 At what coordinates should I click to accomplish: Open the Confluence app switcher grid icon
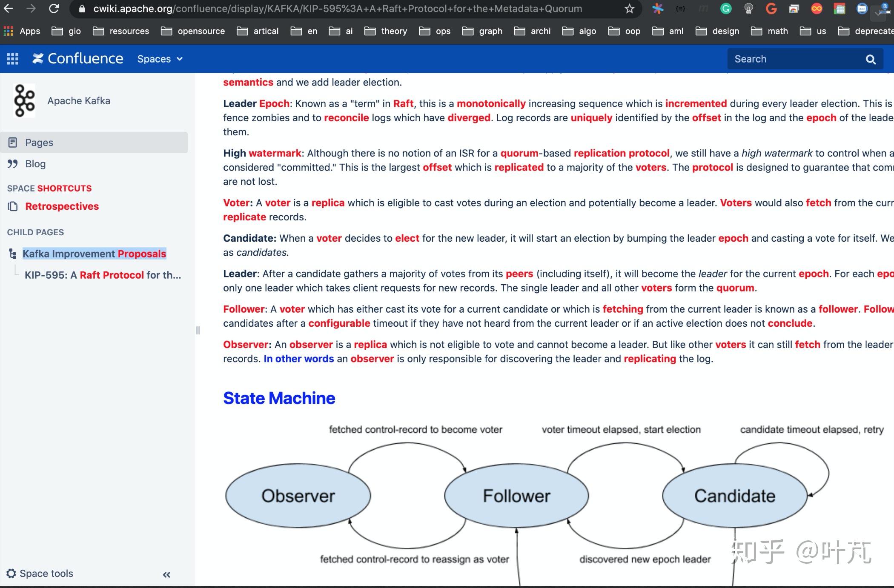(12, 59)
